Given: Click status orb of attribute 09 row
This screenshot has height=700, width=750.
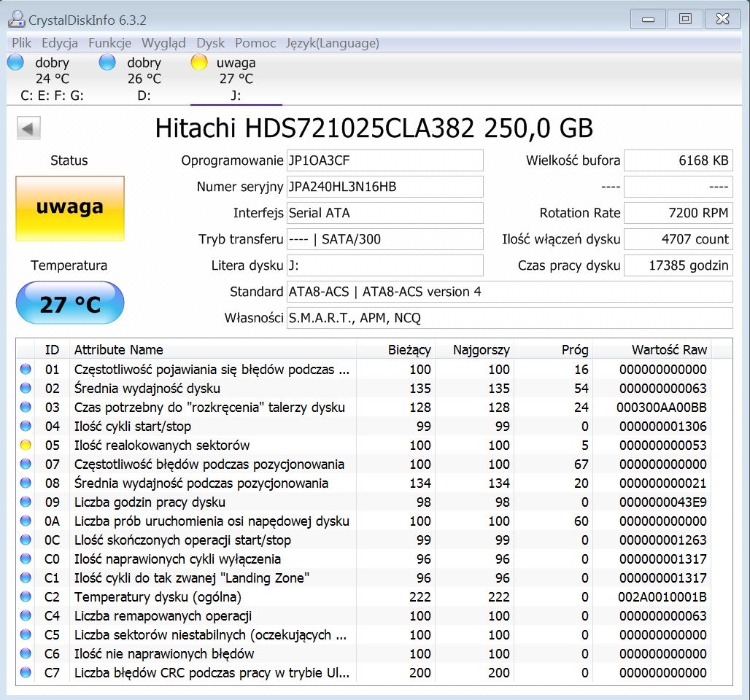Looking at the screenshot, I should click(x=26, y=502).
